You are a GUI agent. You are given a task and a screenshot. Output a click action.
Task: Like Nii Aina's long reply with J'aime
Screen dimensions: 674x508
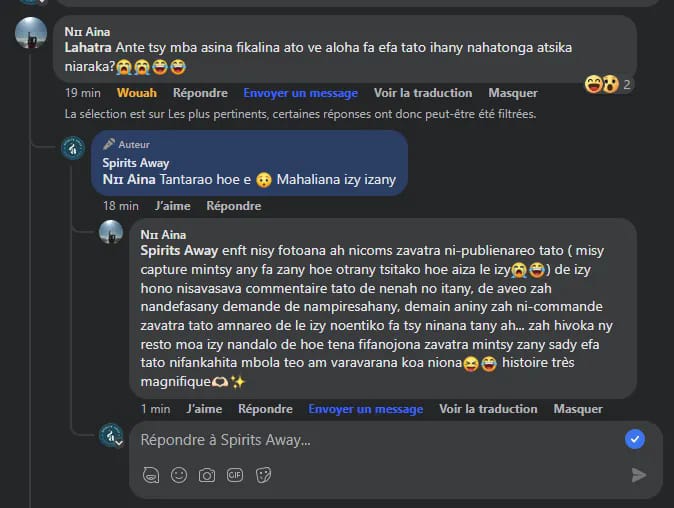204,409
